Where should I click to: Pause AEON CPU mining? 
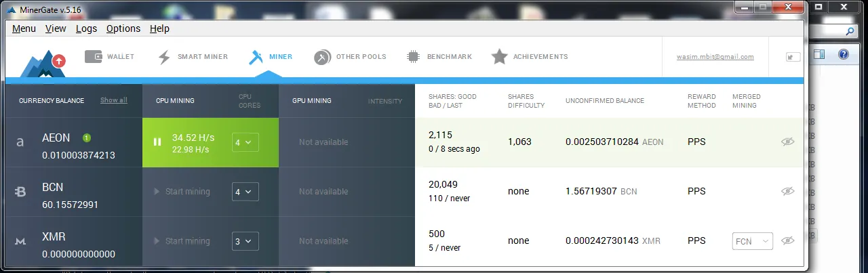157,142
